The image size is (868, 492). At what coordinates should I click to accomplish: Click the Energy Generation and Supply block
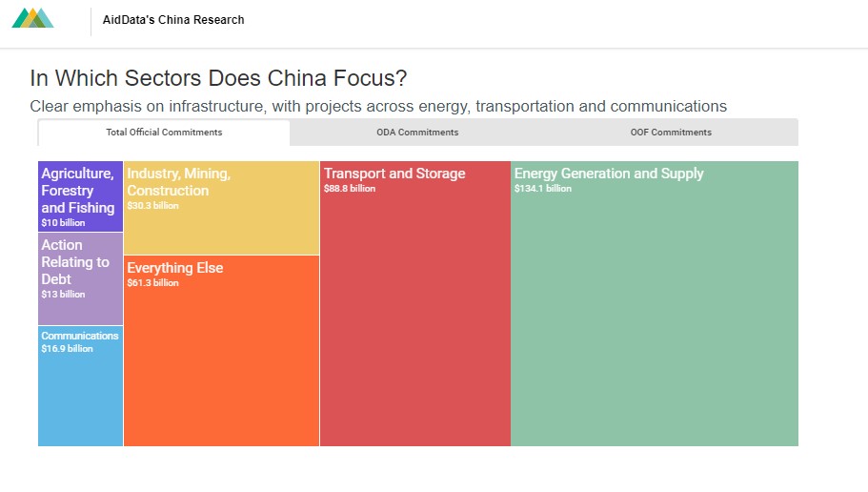655,303
